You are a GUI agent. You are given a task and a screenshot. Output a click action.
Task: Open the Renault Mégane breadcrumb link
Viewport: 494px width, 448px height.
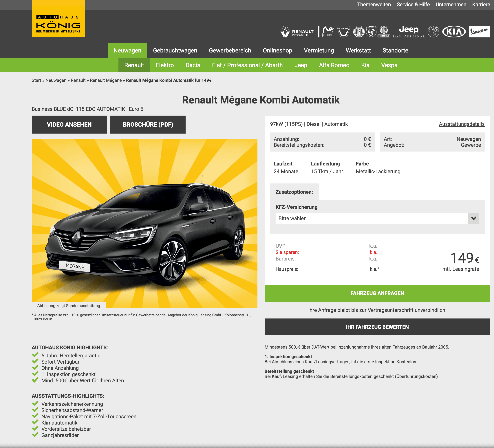(106, 80)
